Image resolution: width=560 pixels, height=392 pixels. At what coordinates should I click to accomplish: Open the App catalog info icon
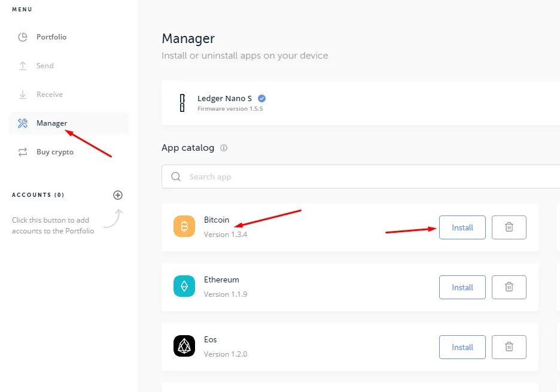click(224, 148)
